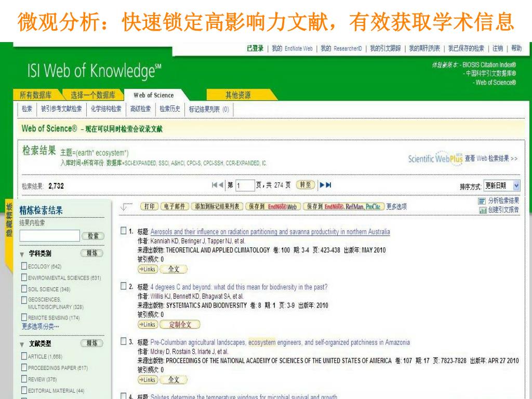Open 更多选项 next to save buttons

396,207
